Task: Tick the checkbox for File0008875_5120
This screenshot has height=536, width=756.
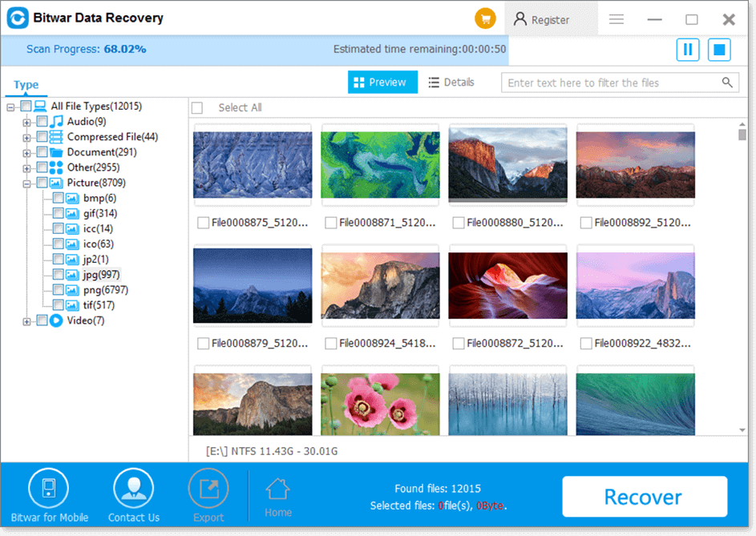Action: pyautogui.click(x=204, y=223)
